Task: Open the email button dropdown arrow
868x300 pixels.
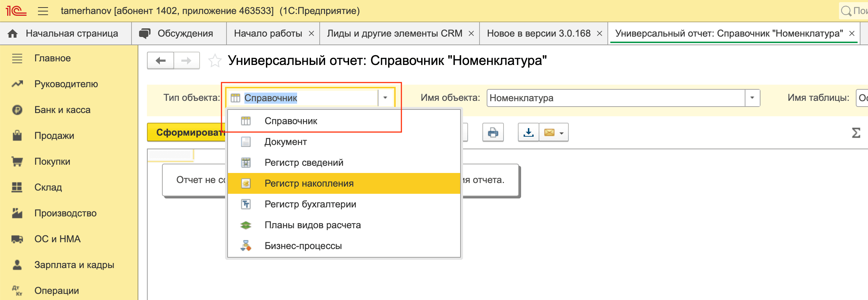Action: coord(562,133)
